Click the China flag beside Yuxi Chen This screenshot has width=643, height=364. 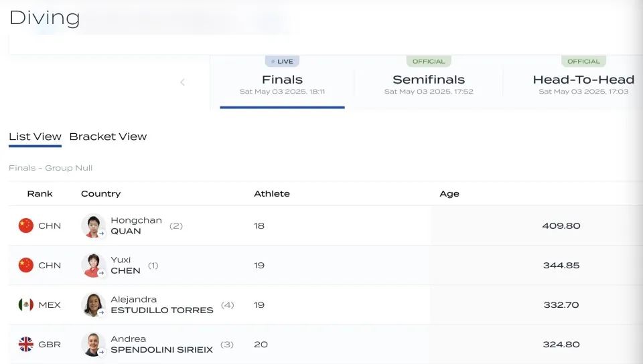25,265
